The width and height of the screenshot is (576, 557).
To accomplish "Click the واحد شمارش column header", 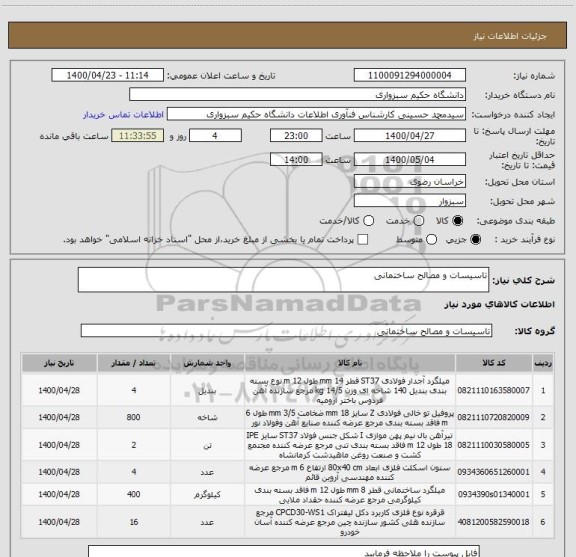I will click(207, 363).
